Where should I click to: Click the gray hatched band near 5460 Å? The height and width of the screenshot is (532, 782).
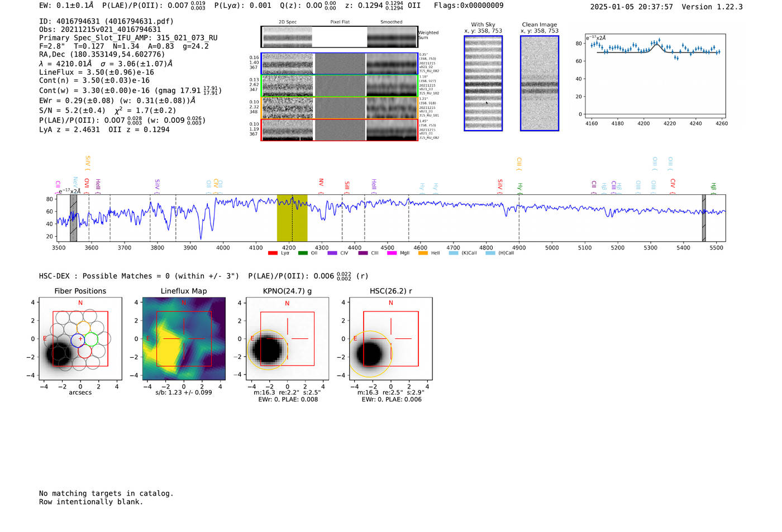(x=704, y=218)
